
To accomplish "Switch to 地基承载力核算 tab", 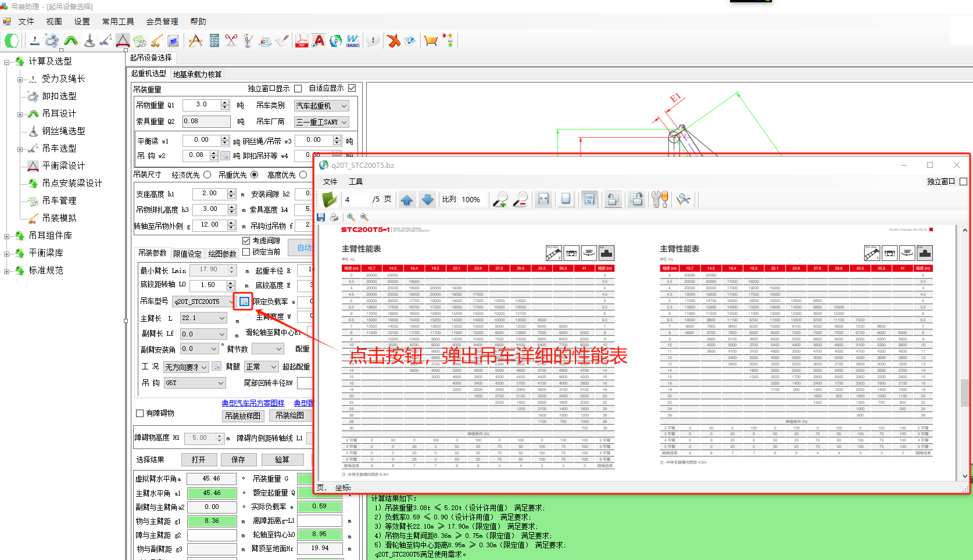I will [x=198, y=74].
